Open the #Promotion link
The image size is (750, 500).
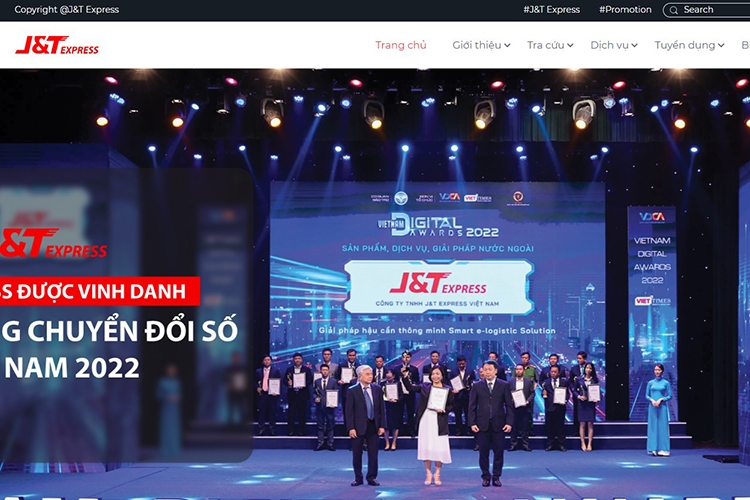(625, 10)
